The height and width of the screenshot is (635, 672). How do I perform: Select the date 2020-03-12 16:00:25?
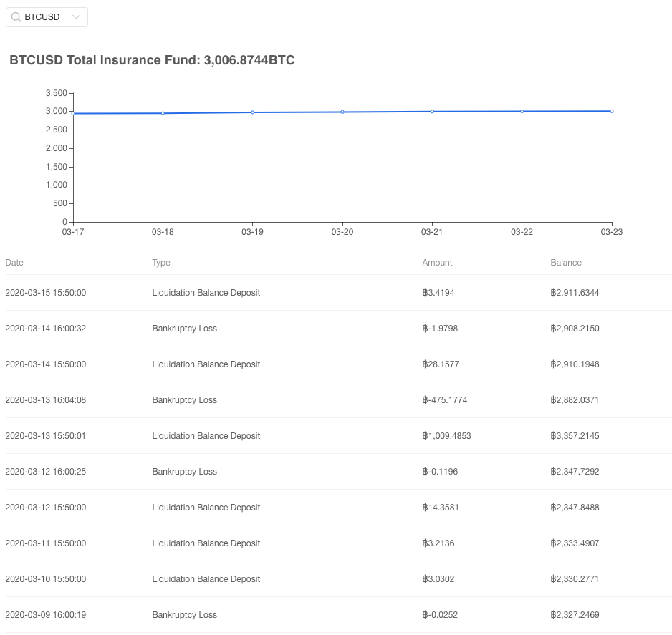tap(45, 472)
